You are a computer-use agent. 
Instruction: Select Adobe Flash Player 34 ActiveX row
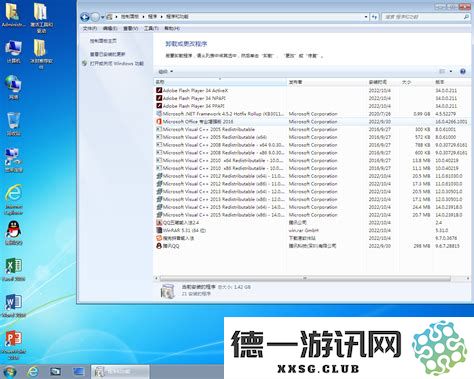click(312, 91)
